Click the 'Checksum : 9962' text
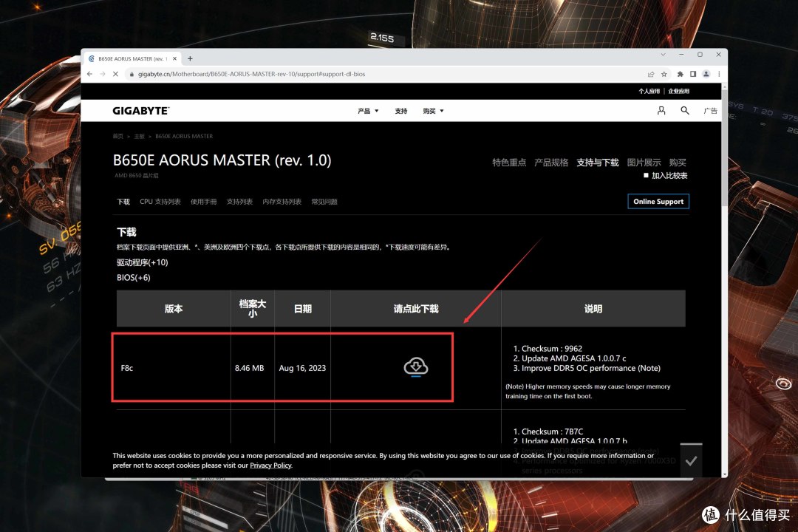Screen dimensions: 798x532 point(552,349)
